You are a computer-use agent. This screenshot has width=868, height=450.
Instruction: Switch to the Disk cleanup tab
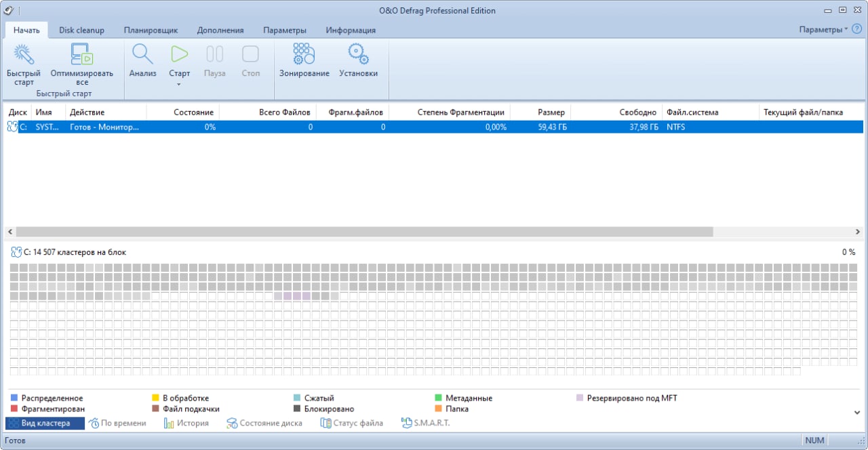tap(81, 30)
